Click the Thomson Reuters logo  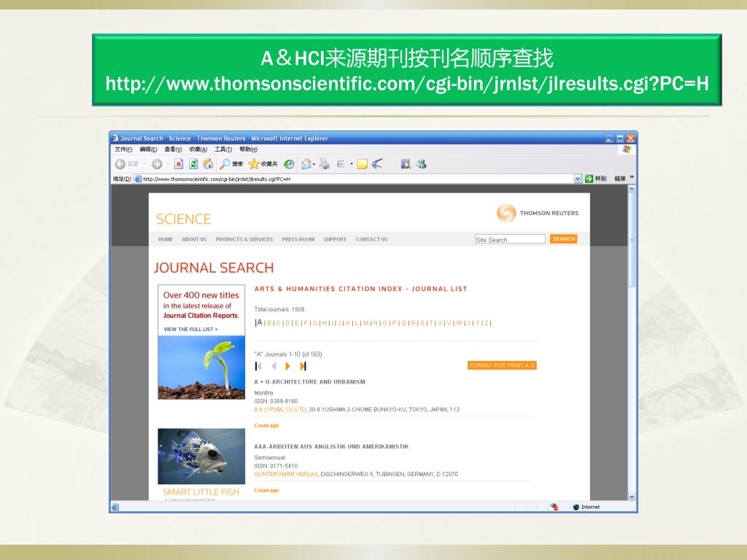(x=538, y=213)
